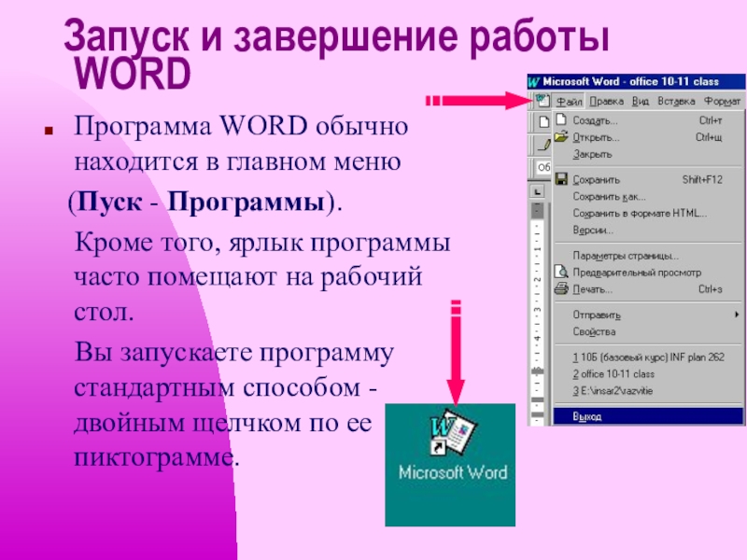Screen dimensions: 747x560
Task: Click the slide heading Запуск и завершение работы WORD
Action: (336, 55)
